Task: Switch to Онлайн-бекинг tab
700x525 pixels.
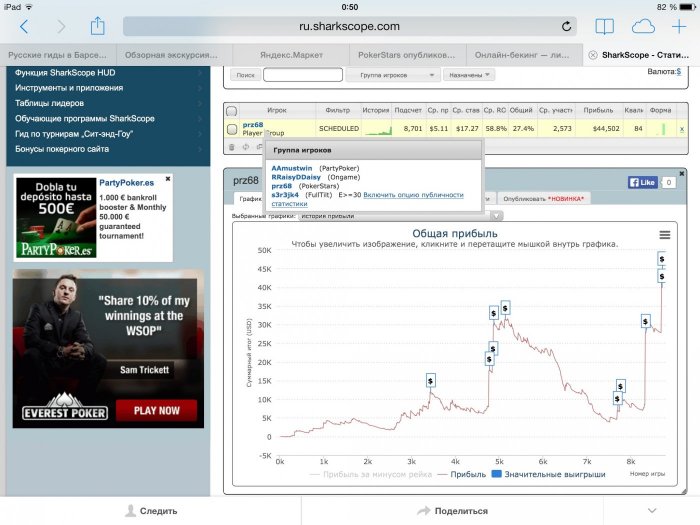Action: pos(524,55)
